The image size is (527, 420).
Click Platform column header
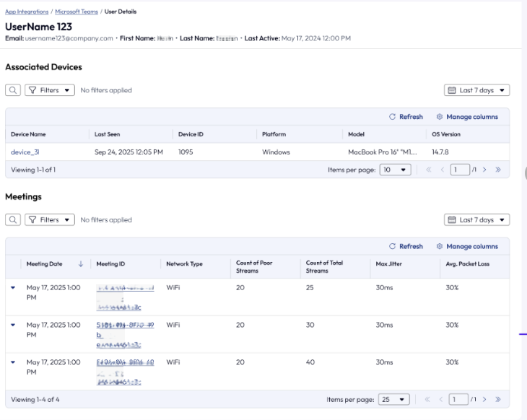pos(274,134)
